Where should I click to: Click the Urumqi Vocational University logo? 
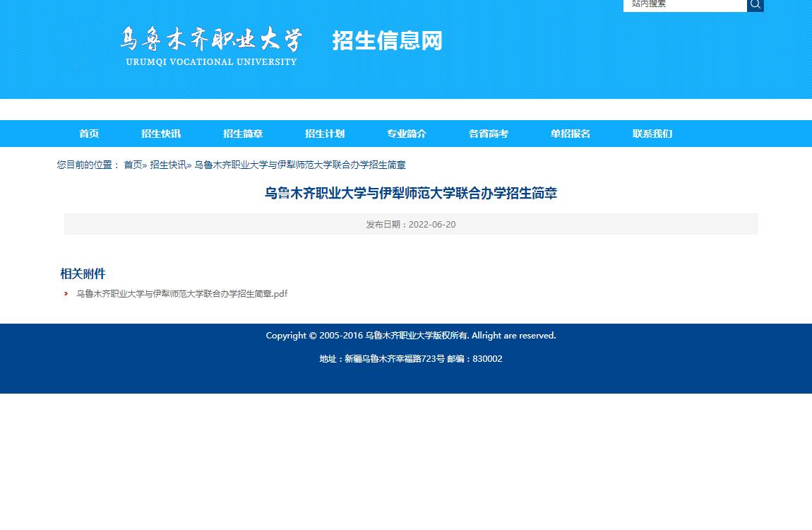pos(211,47)
